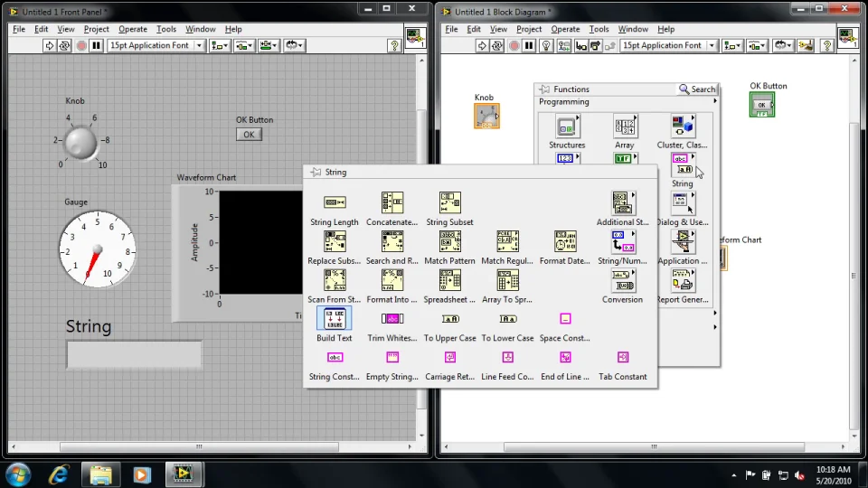Select the To Upper Case function
The image size is (868, 488).
coord(449,319)
